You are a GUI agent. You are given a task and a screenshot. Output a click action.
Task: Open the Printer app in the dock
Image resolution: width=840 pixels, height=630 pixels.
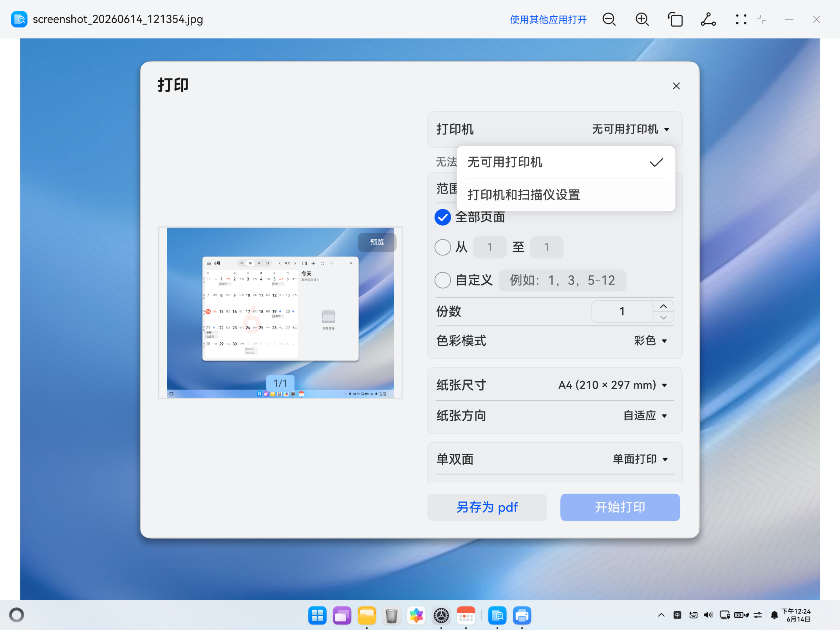tap(522, 615)
